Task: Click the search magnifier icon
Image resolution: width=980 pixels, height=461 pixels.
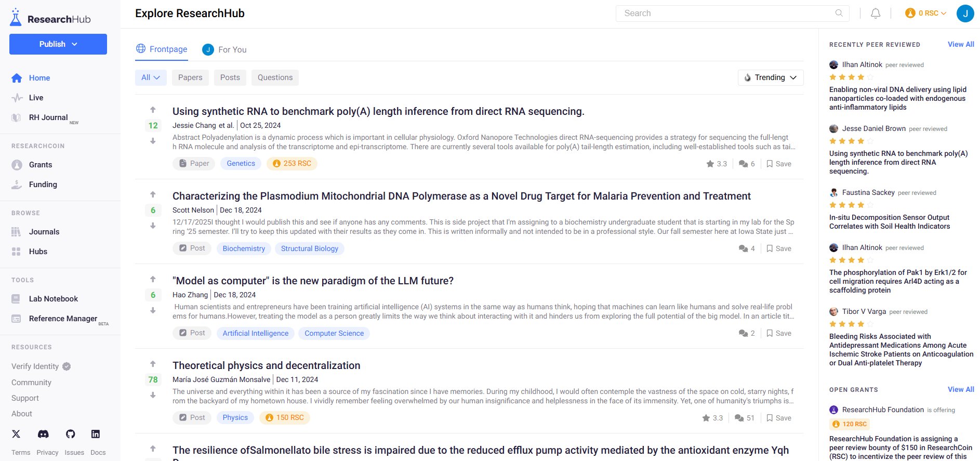Action: point(839,13)
